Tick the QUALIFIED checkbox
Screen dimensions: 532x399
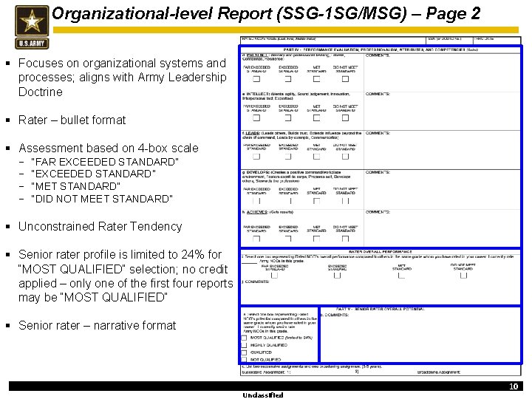(244, 352)
